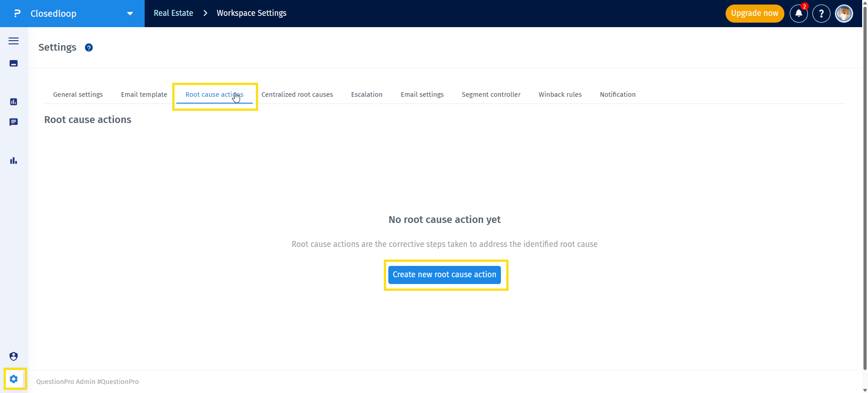868x393 pixels.
Task: Open the hamburger menu in sidebar
Action: pyautogui.click(x=14, y=41)
